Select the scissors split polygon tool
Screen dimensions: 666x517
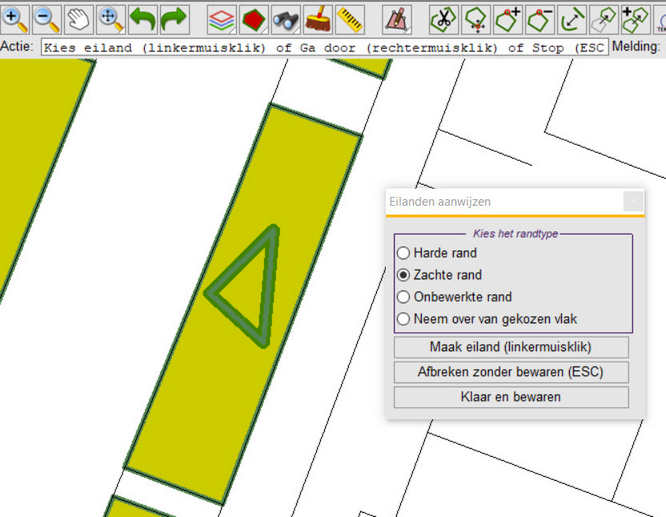tap(443, 20)
